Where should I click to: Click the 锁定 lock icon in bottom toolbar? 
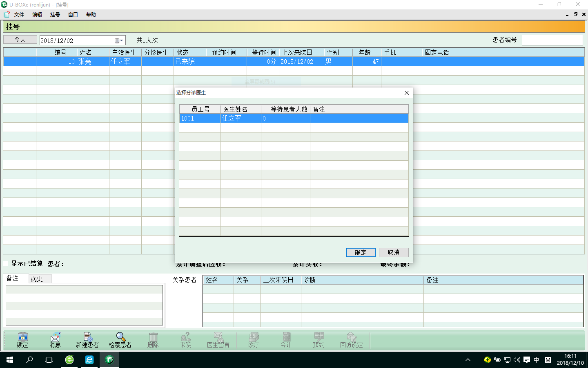tap(22, 340)
